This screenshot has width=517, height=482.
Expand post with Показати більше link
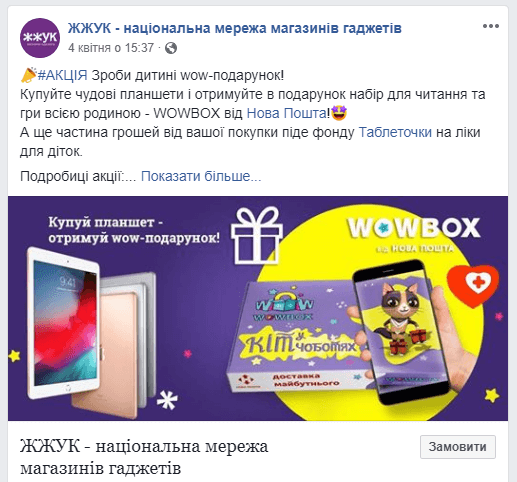[x=201, y=176]
